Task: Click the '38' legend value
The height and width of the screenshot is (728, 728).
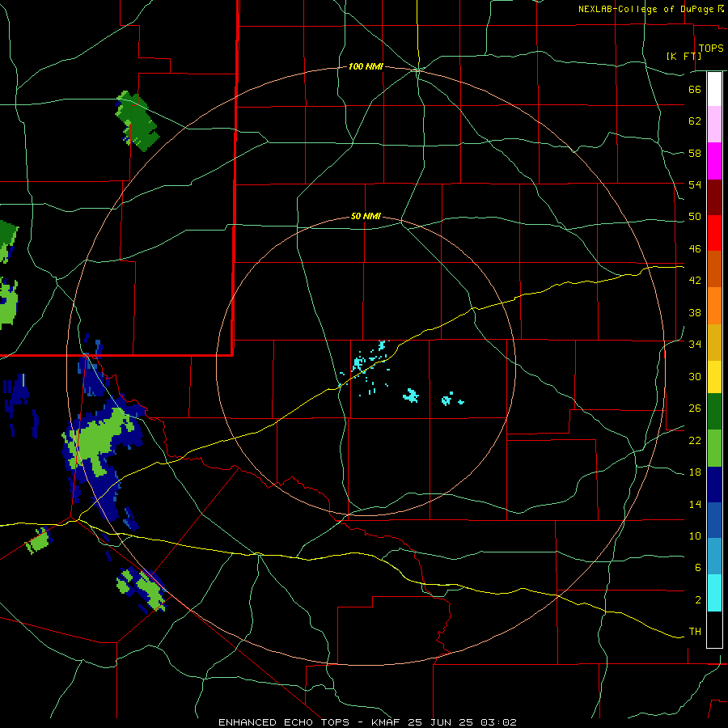Action: click(x=695, y=313)
